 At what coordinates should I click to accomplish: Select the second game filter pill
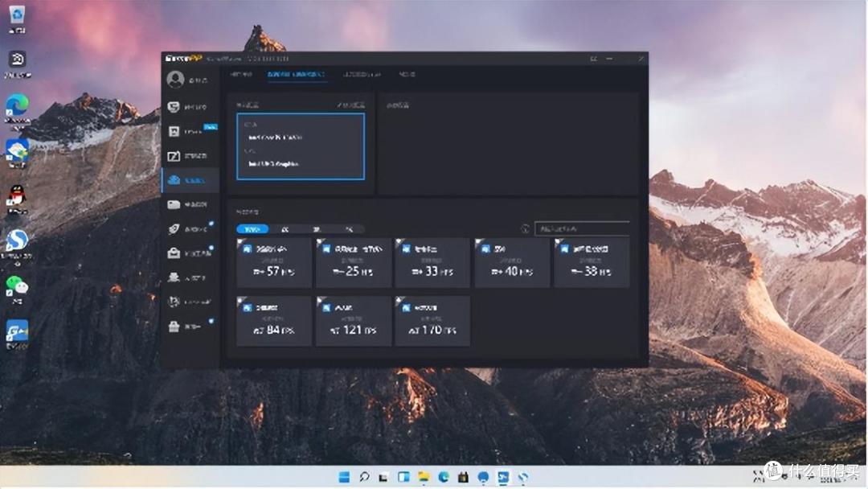(285, 228)
